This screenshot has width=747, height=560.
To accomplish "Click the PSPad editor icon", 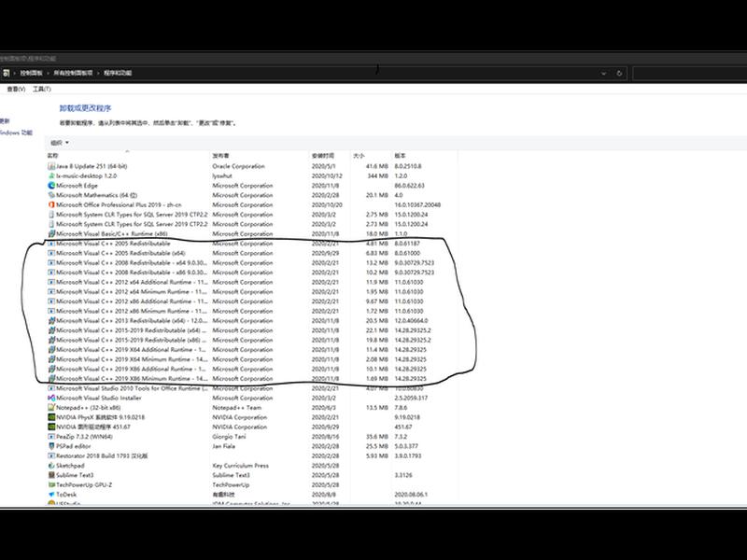I will [x=51, y=446].
